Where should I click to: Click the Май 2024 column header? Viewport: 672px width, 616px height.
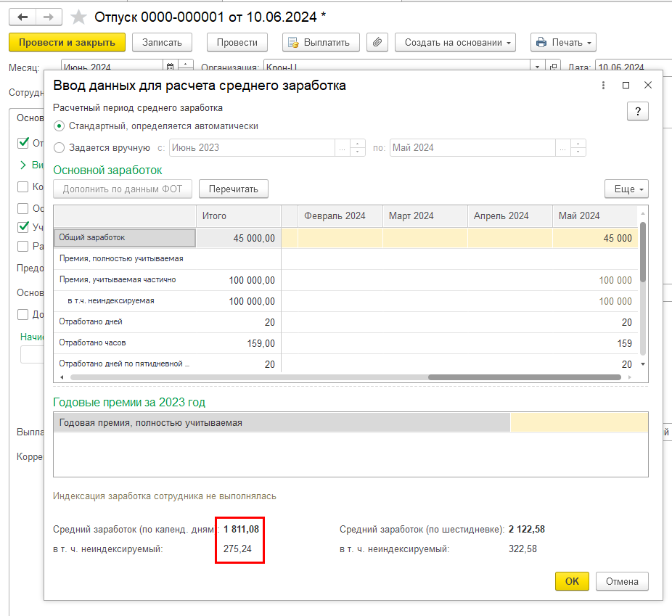[594, 215]
